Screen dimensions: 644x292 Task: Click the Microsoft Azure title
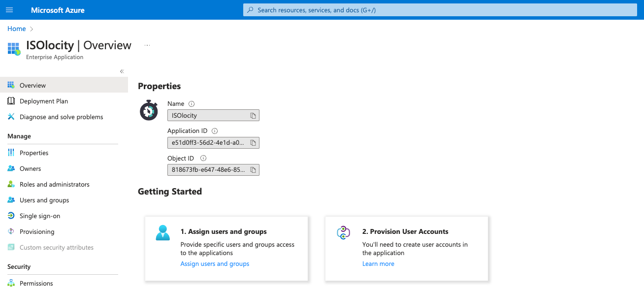pos(58,10)
